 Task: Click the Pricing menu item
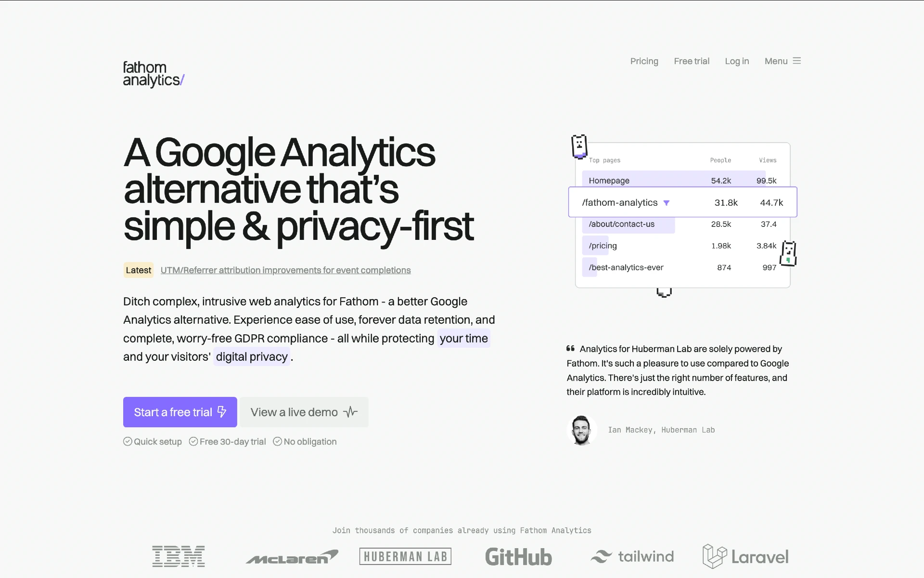click(x=644, y=61)
